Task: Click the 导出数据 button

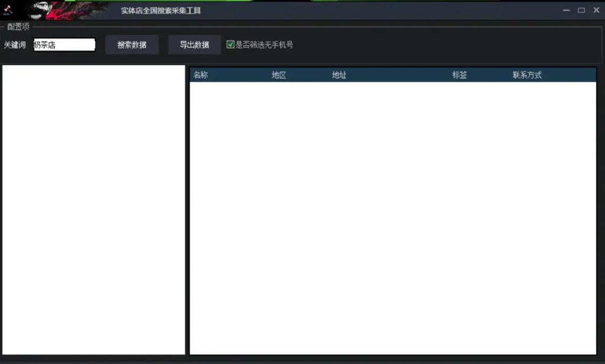Action: 194,45
